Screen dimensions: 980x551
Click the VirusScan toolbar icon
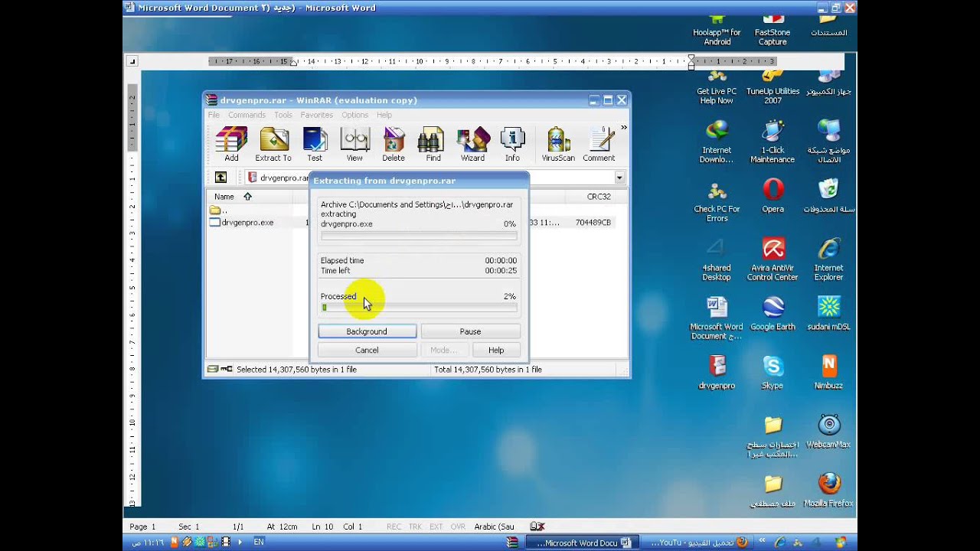click(558, 144)
